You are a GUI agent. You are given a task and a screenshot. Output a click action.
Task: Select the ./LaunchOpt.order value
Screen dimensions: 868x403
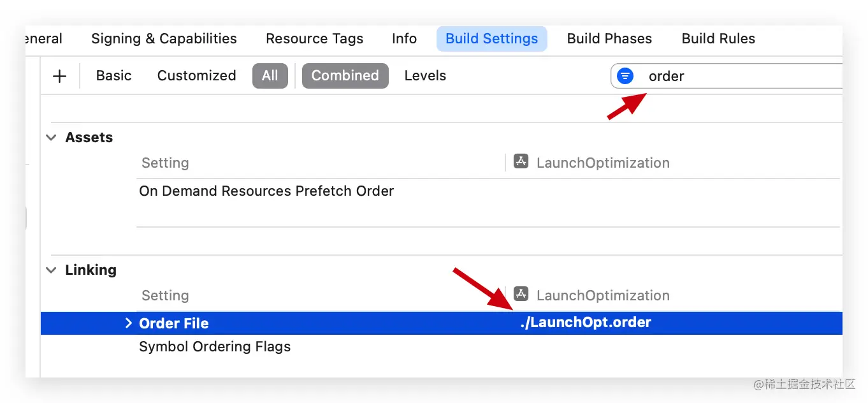[x=586, y=323]
